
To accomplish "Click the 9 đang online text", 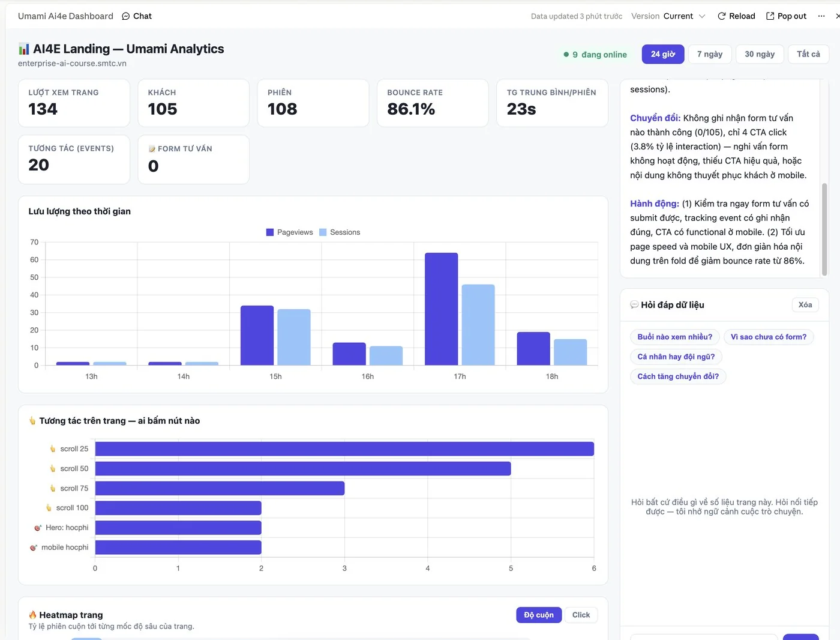I will [x=599, y=55].
